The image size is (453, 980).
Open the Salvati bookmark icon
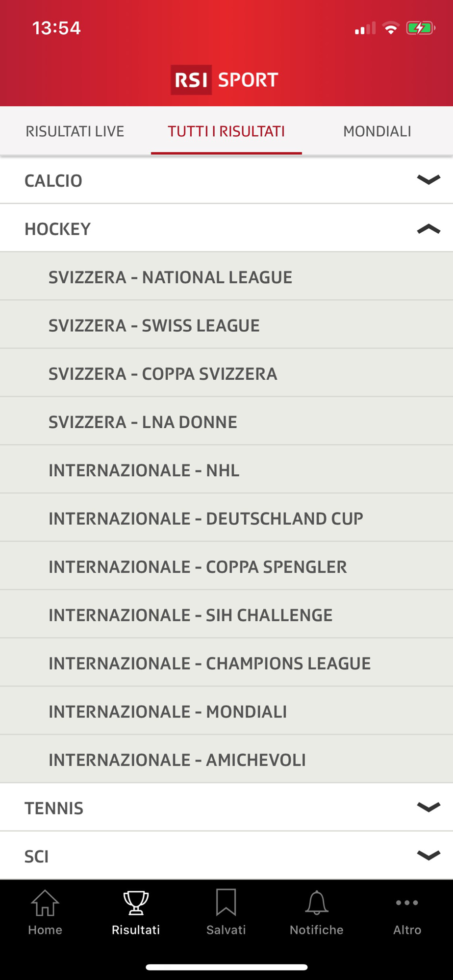226,903
